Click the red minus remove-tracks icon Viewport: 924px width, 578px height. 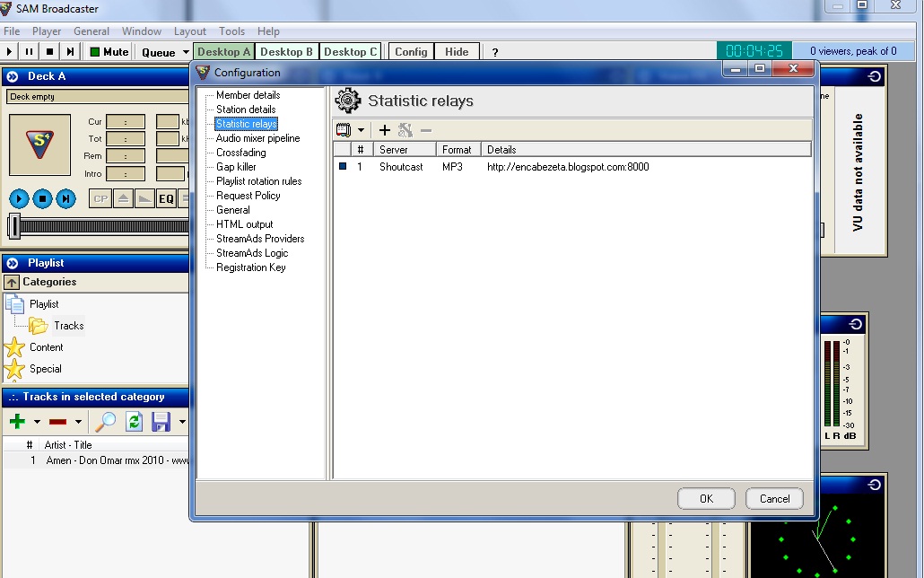[x=57, y=422]
